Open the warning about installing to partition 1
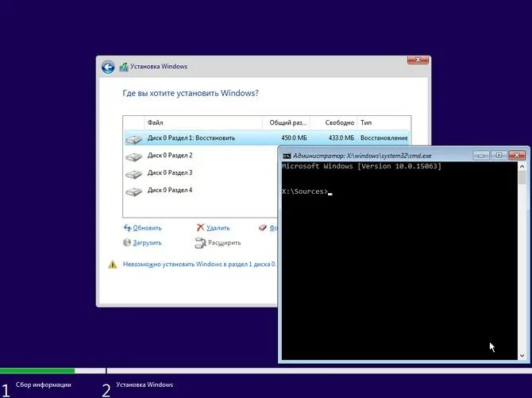 coord(199,265)
